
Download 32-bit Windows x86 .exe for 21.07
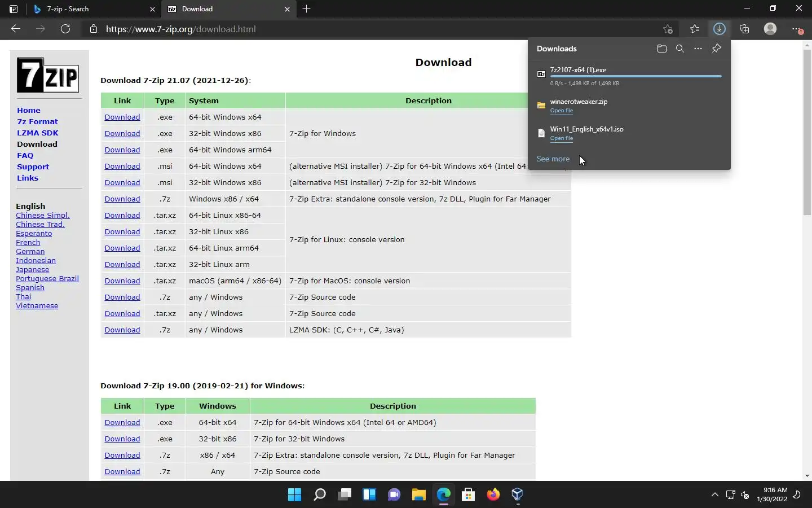pyautogui.click(x=122, y=134)
